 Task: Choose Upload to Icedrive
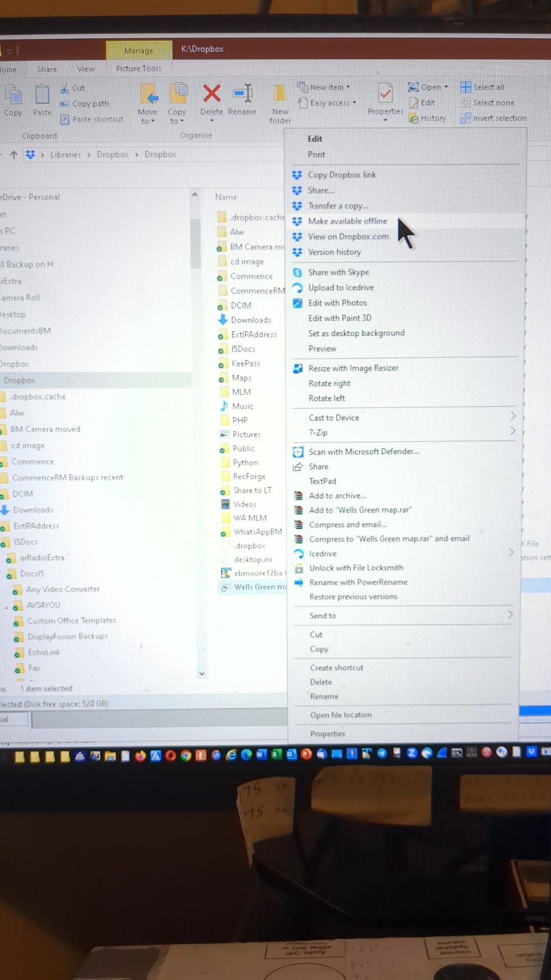tap(341, 288)
